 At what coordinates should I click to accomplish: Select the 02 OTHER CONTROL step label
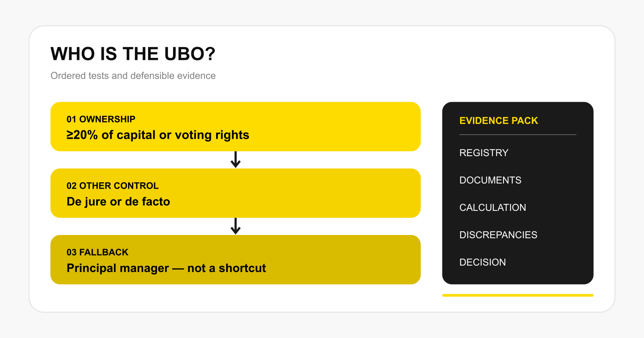pyautogui.click(x=113, y=186)
